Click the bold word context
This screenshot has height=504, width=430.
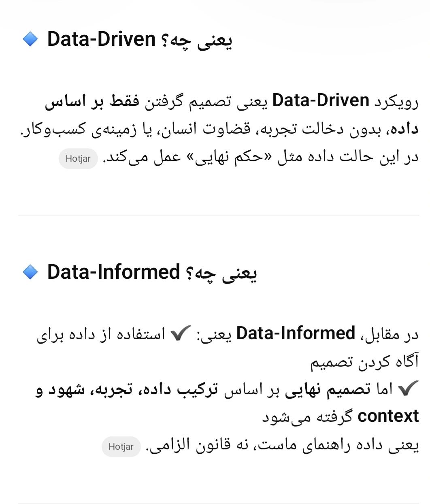pyautogui.click(x=388, y=416)
